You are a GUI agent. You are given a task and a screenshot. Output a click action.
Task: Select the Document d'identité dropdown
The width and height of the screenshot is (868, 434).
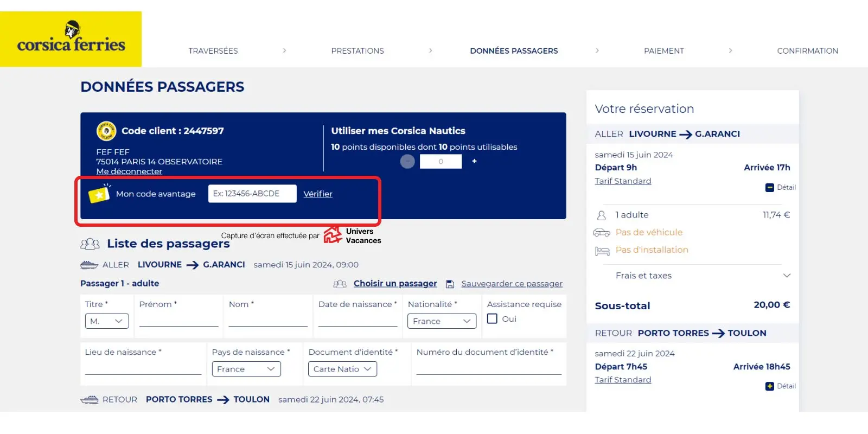(342, 369)
